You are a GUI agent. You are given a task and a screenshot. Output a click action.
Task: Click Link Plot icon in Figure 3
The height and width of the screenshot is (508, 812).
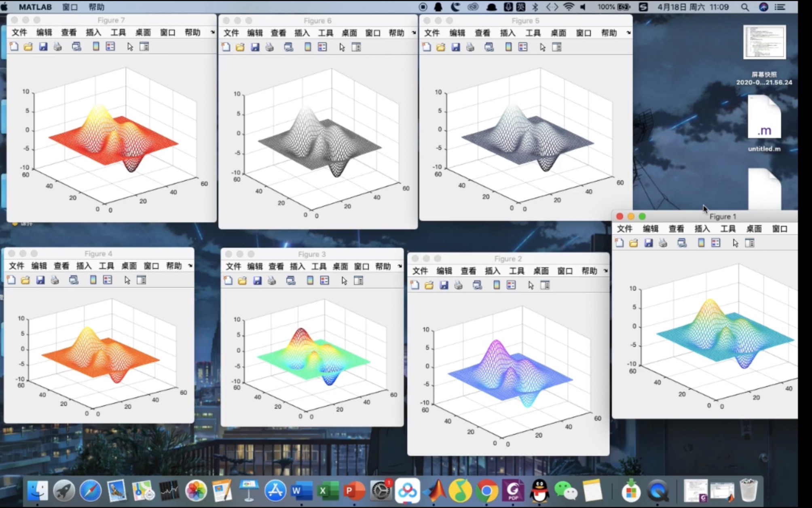[290, 281]
